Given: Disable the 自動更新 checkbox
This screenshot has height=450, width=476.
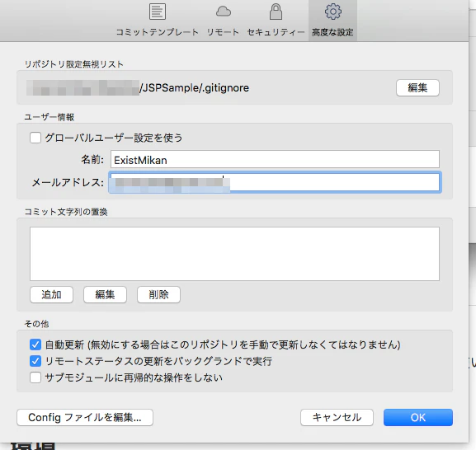Looking at the screenshot, I should pyautogui.click(x=35, y=345).
